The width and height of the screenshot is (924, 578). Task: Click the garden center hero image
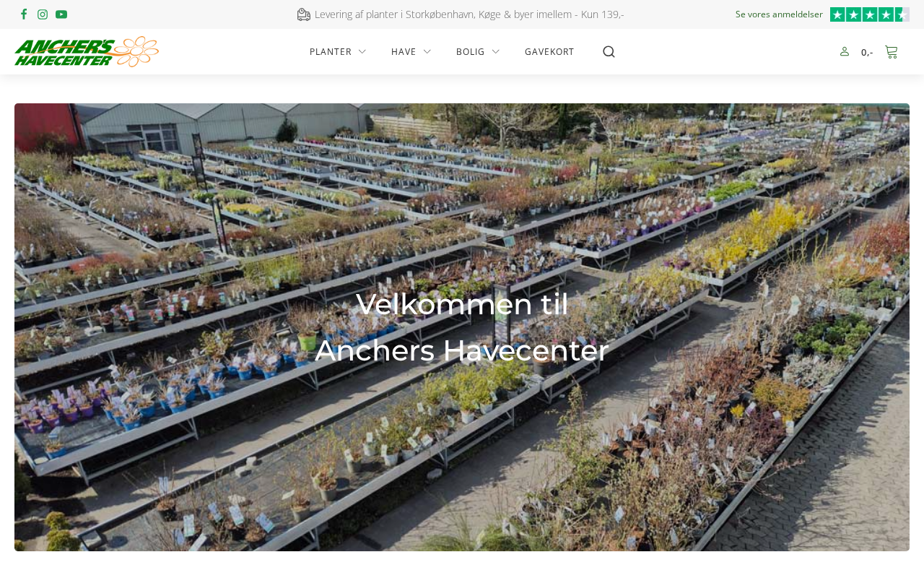[x=462, y=327]
